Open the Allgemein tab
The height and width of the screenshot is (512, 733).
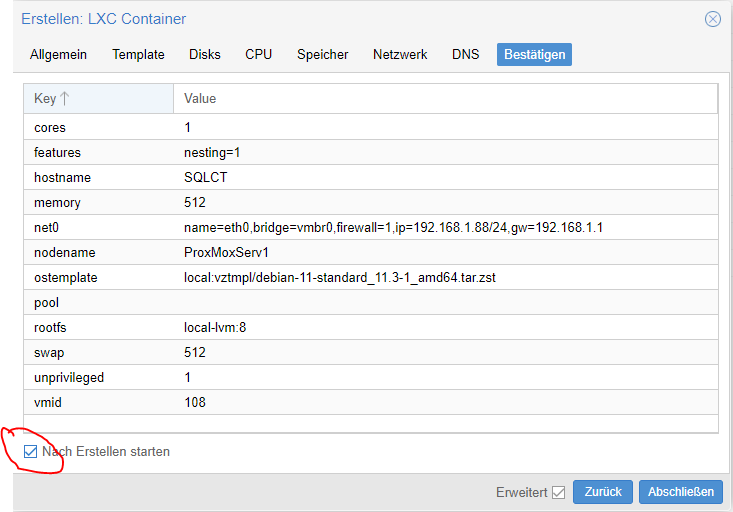58,55
